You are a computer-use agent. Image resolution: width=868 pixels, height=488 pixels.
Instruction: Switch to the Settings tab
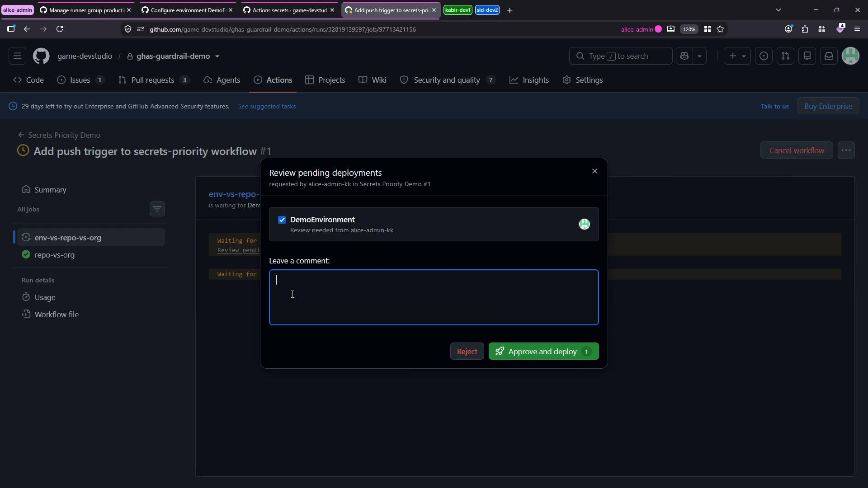583,80
